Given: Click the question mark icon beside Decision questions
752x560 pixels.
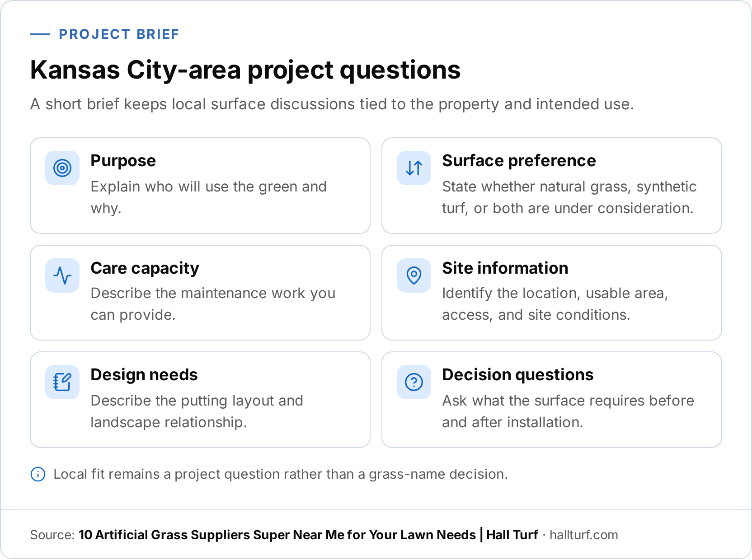Looking at the screenshot, I should coord(414,382).
